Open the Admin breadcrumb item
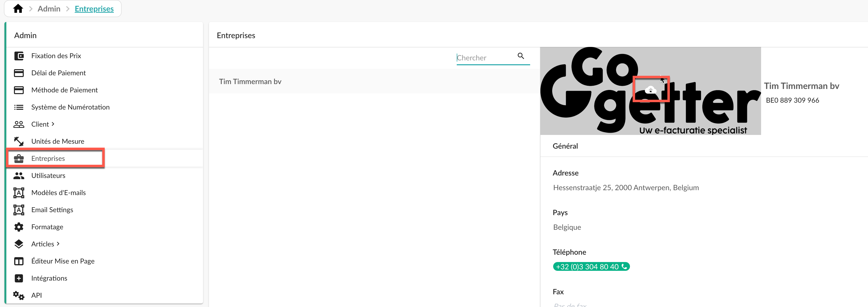This screenshot has width=868, height=307. point(49,9)
